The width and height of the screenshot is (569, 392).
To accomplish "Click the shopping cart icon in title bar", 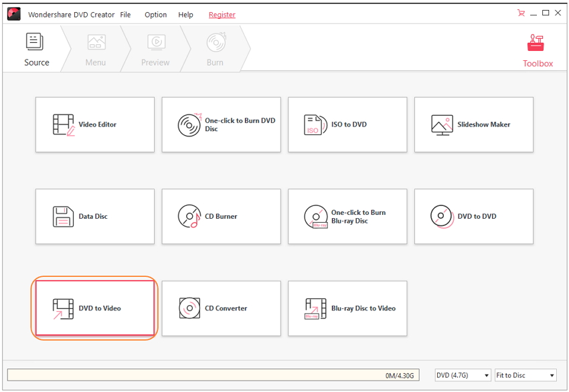I will [x=521, y=13].
